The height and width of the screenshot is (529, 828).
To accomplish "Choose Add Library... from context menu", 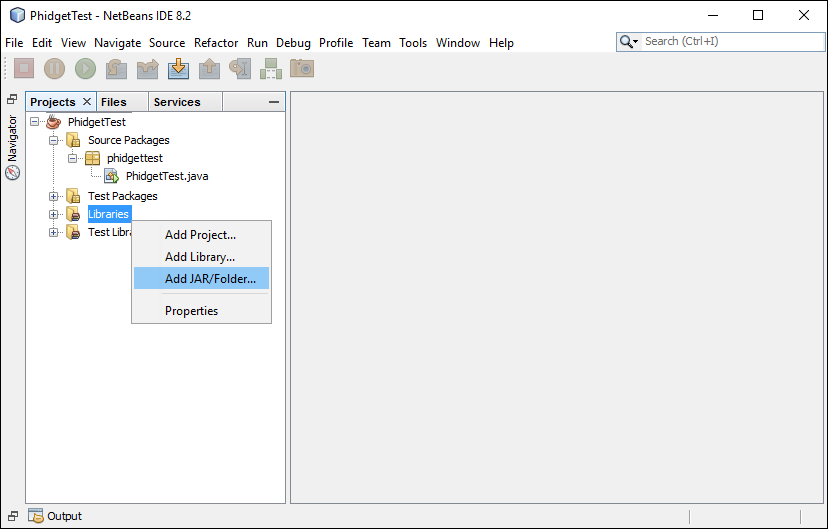I will point(201,257).
